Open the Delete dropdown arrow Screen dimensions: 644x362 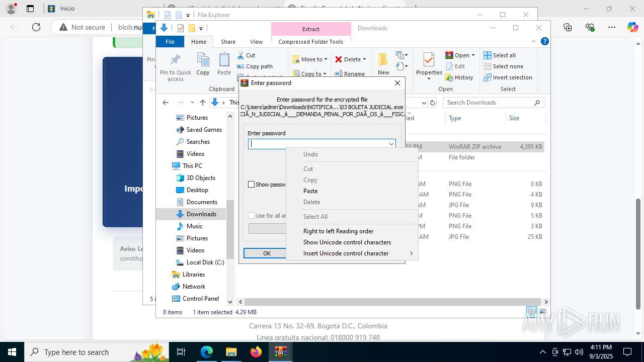[364, 59]
